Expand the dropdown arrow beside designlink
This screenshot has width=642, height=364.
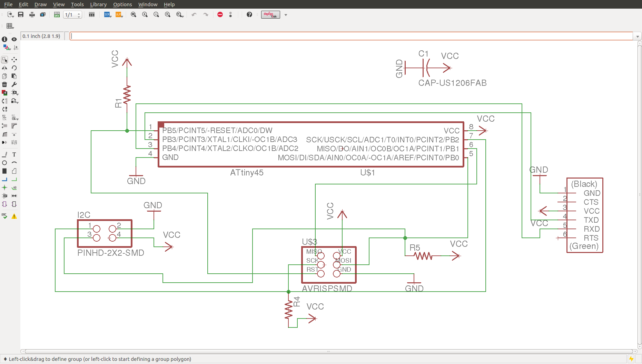286,15
